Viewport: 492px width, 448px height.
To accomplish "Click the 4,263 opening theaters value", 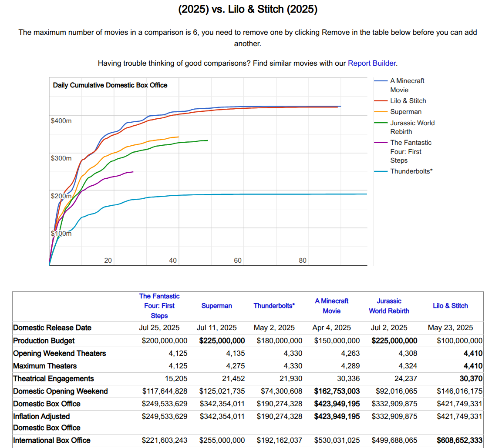I will pos(350,353).
